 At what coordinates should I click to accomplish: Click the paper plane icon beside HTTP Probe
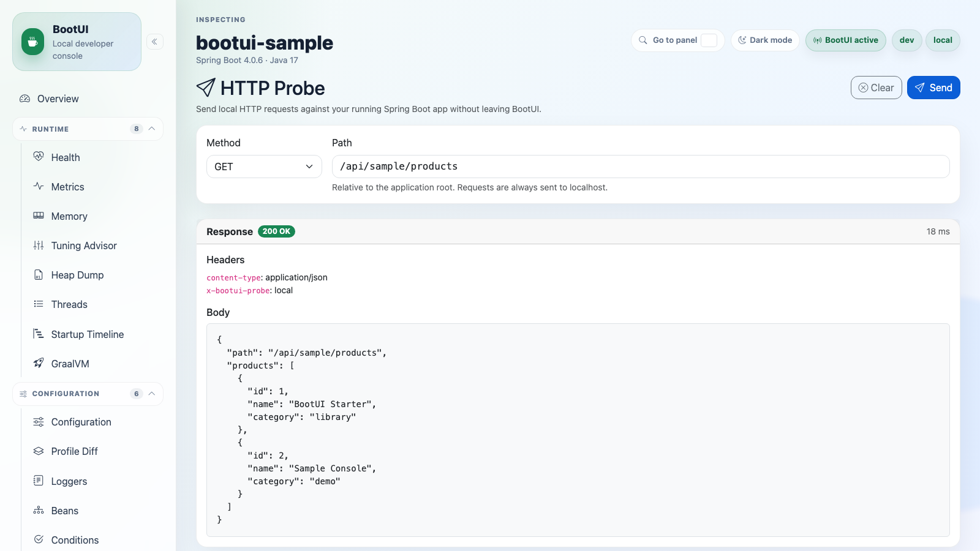click(x=206, y=88)
